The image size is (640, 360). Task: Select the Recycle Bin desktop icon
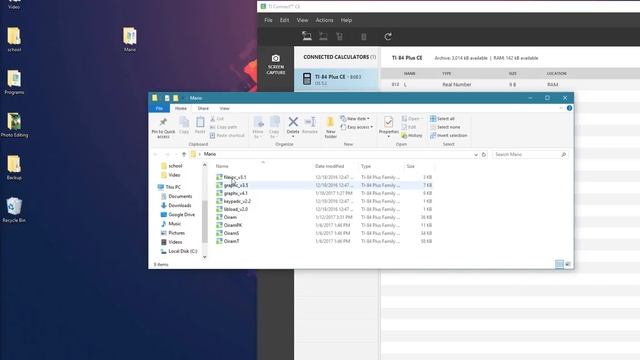pos(14,210)
